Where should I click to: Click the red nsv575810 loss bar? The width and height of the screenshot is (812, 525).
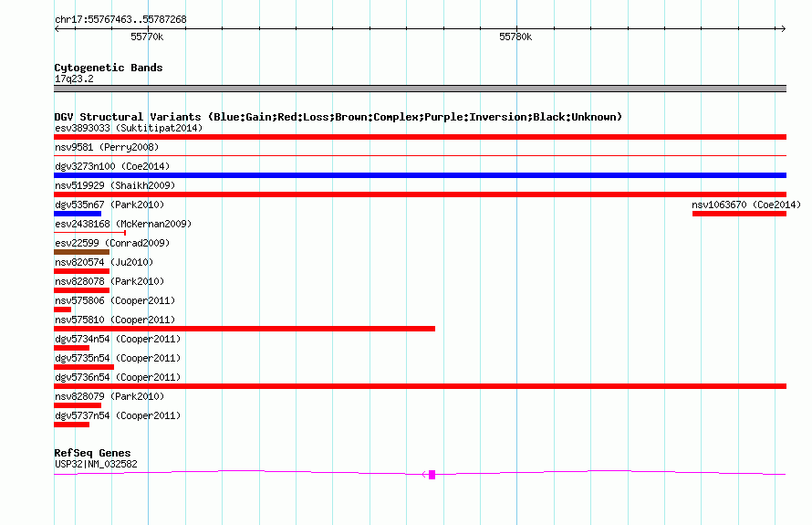click(x=245, y=329)
